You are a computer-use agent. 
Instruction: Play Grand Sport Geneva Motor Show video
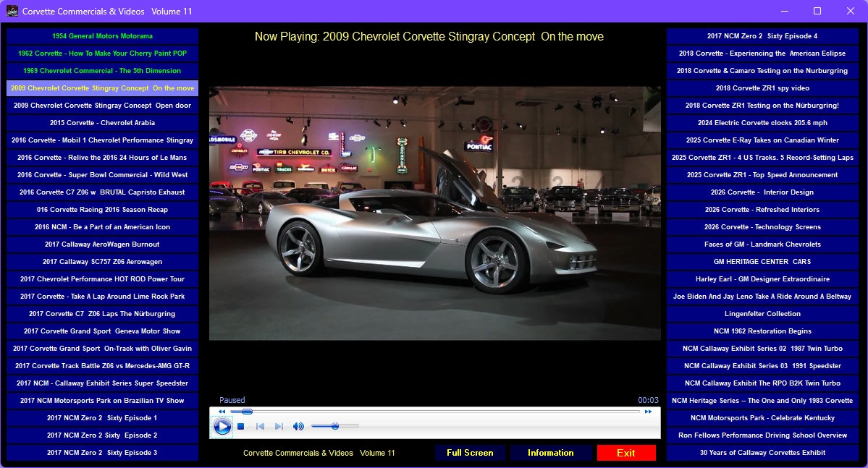click(x=102, y=331)
